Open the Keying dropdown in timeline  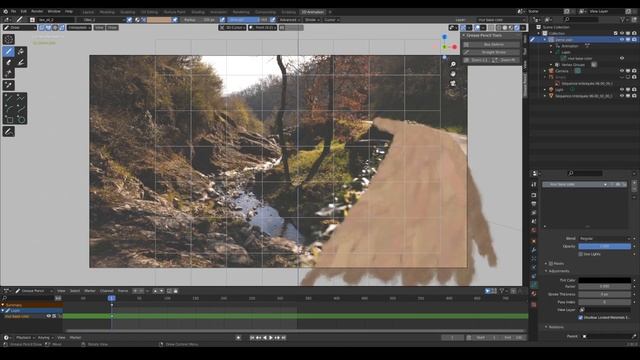tap(45, 338)
